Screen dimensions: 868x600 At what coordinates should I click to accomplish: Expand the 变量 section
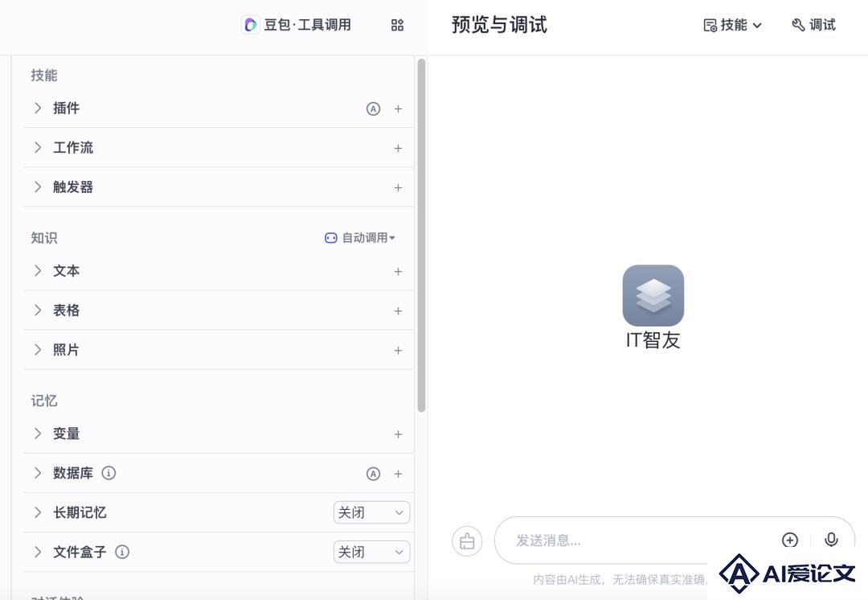(x=38, y=434)
